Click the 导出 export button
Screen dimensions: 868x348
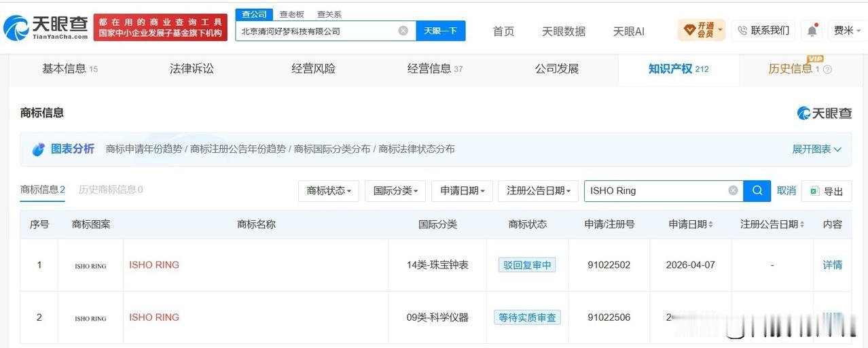(x=827, y=191)
